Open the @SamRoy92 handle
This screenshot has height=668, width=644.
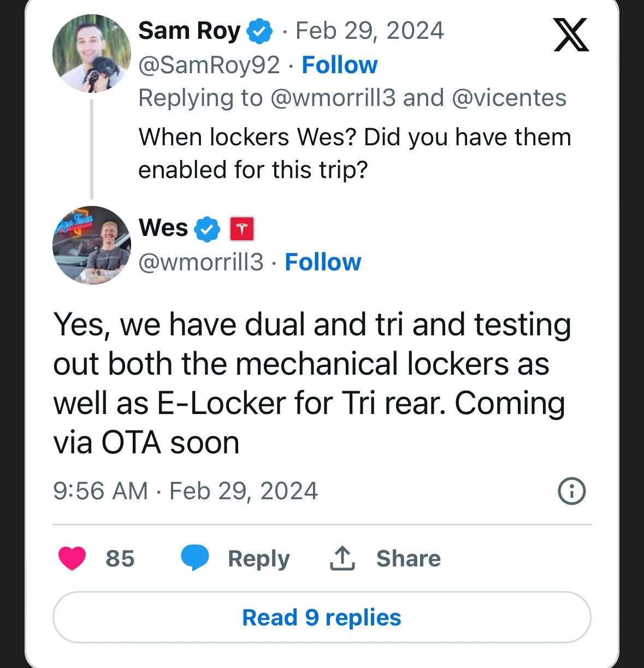[x=209, y=65]
